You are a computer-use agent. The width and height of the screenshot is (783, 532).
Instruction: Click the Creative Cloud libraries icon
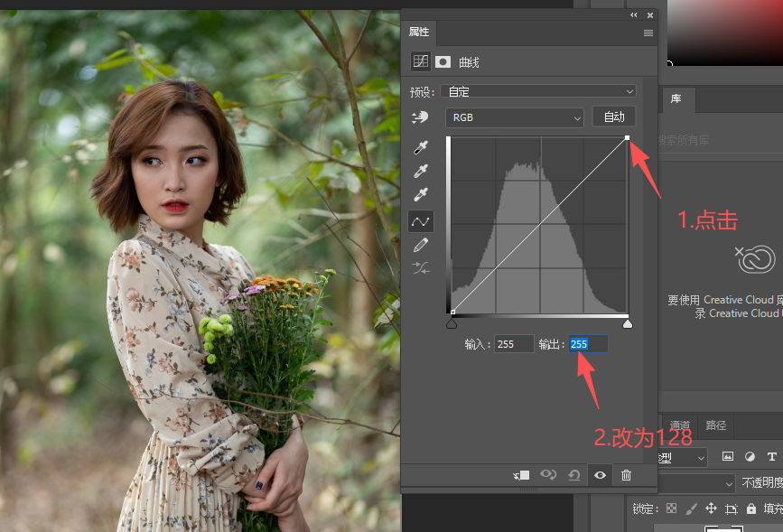[755, 258]
